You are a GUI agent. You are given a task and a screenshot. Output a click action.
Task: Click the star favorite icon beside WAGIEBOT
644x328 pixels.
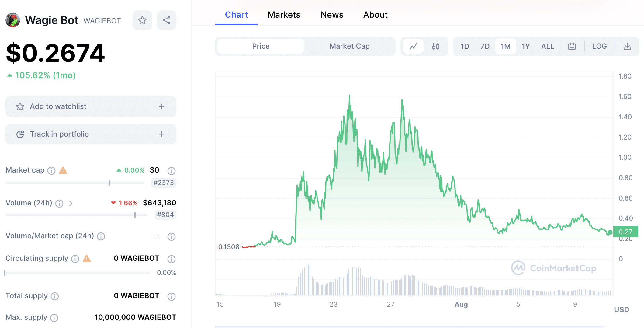tap(142, 20)
